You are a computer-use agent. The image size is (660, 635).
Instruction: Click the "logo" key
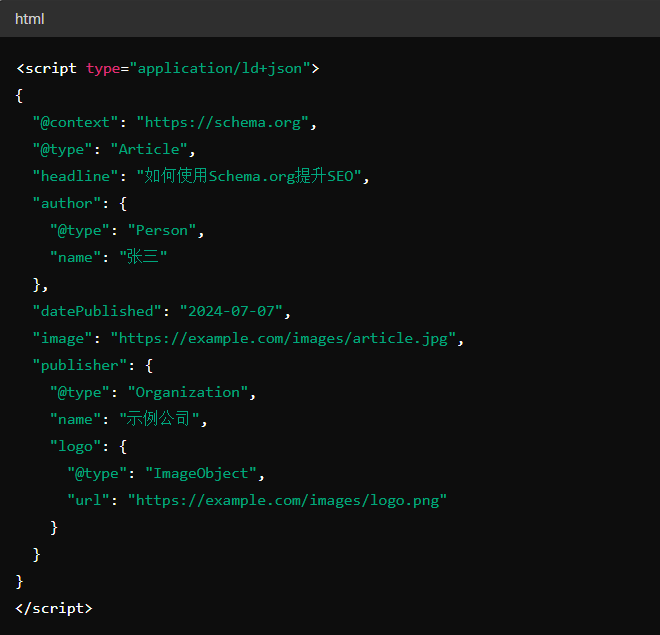75,447
